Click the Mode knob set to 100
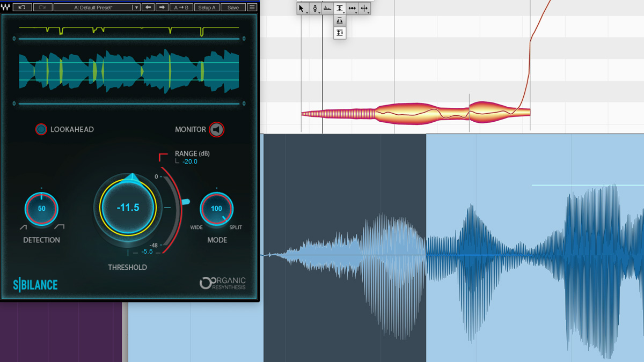 pos(216,209)
